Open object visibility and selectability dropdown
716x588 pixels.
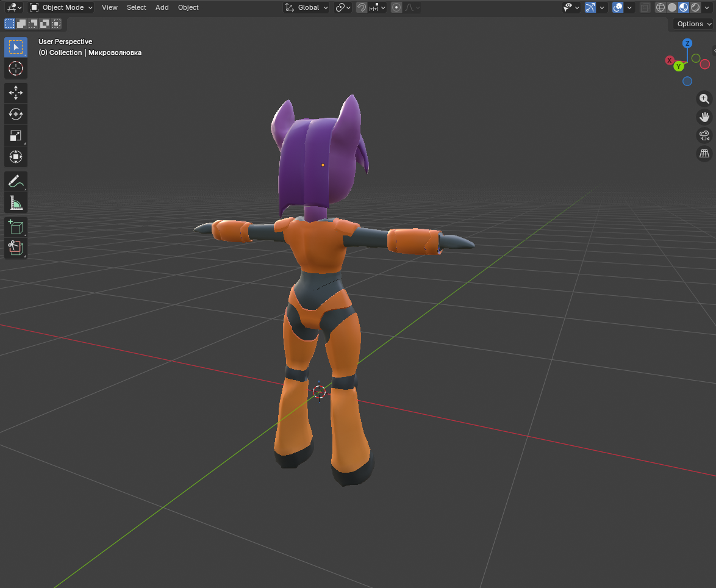[x=571, y=7]
